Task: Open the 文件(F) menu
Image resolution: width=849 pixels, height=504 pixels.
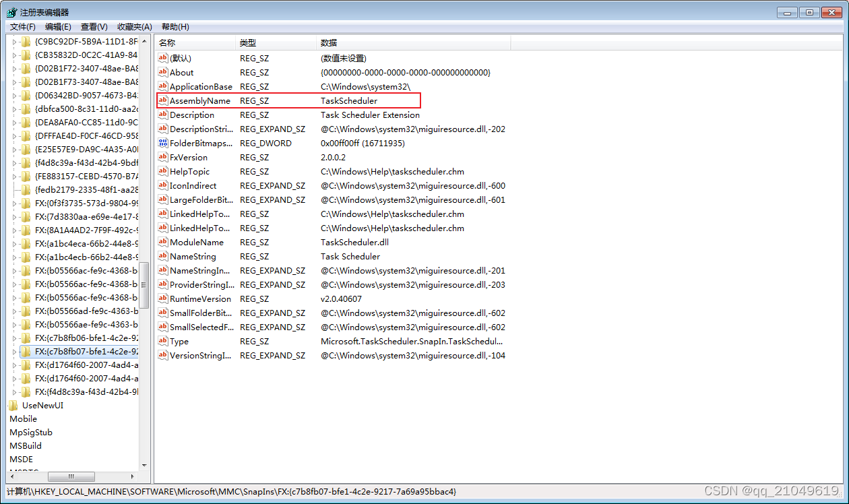Action: pyautogui.click(x=23, y=27)
